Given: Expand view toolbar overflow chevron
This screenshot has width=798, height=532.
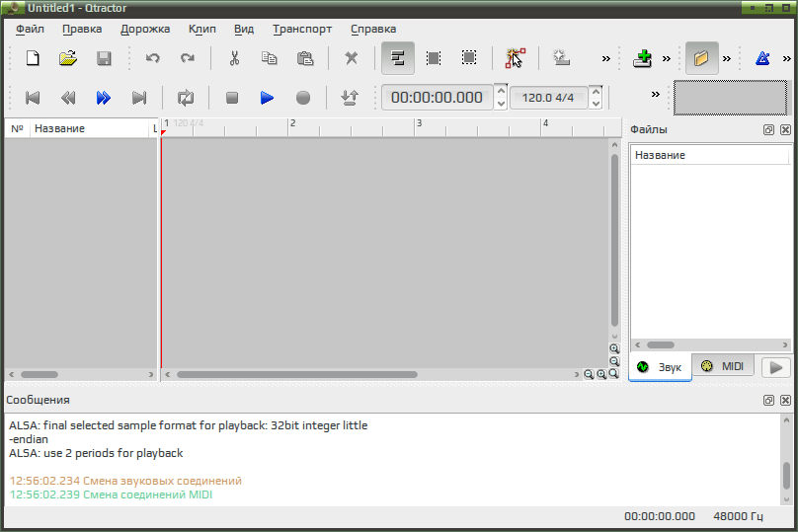Looking at the screenshot, I should (x=727, y=58).
